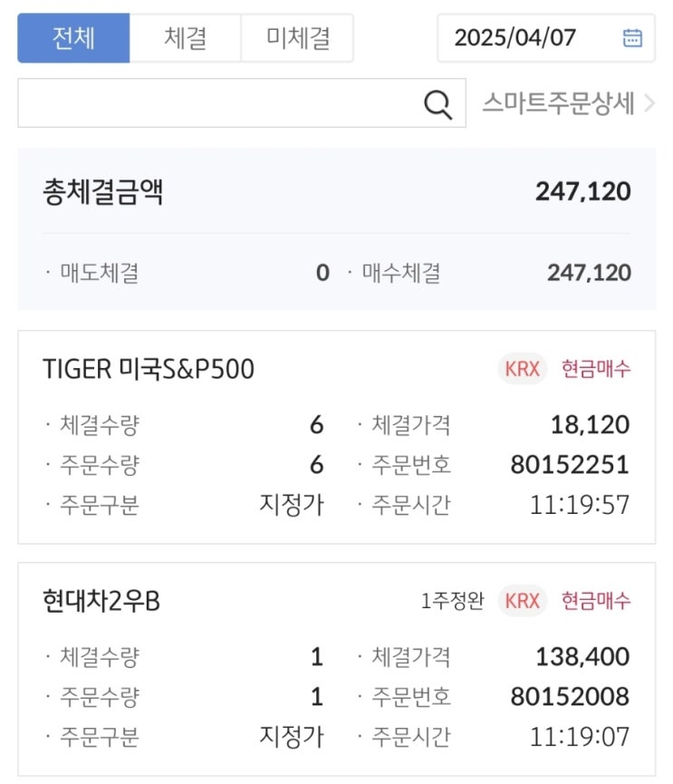Screen dimensions: 673x784
Task: Select the 전체 tab
Action: coord(73,37)
